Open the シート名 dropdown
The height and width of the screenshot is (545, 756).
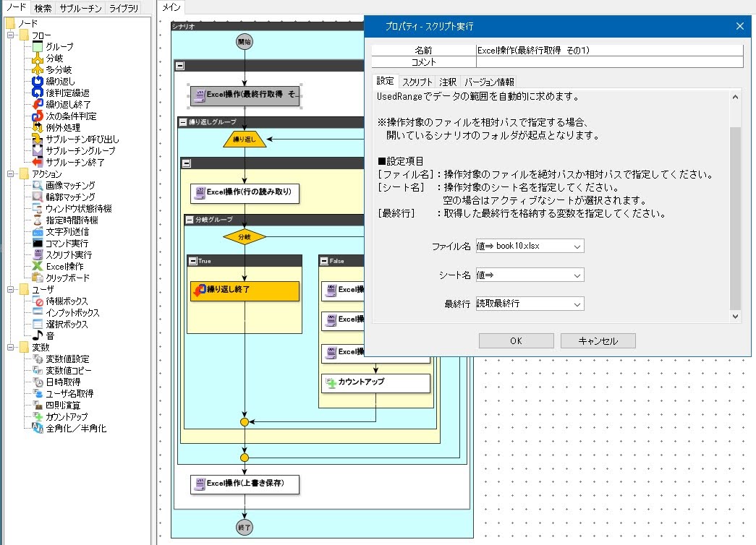click(x=577, y=275)
